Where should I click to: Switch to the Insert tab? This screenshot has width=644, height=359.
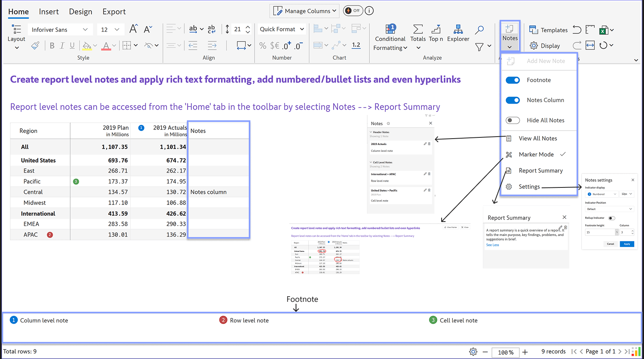(x=49, y=12)
